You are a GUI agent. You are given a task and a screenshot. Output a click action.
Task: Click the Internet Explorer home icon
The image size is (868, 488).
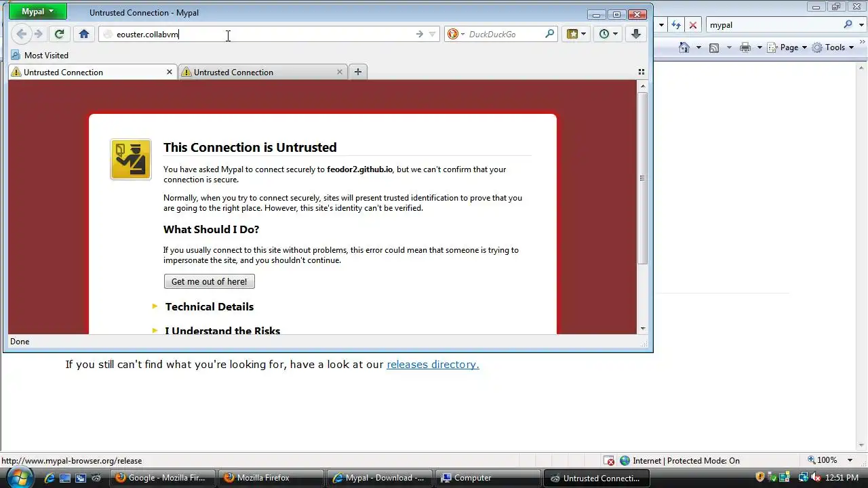point(684,47)
